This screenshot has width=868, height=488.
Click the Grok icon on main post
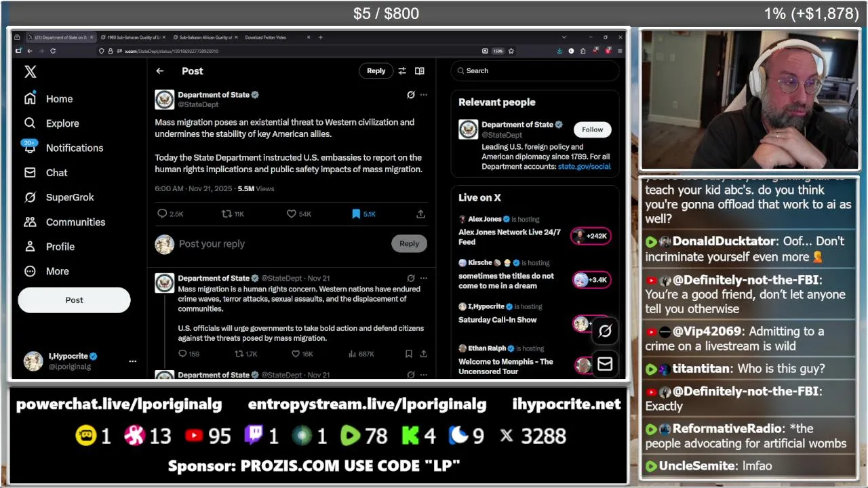411,95
